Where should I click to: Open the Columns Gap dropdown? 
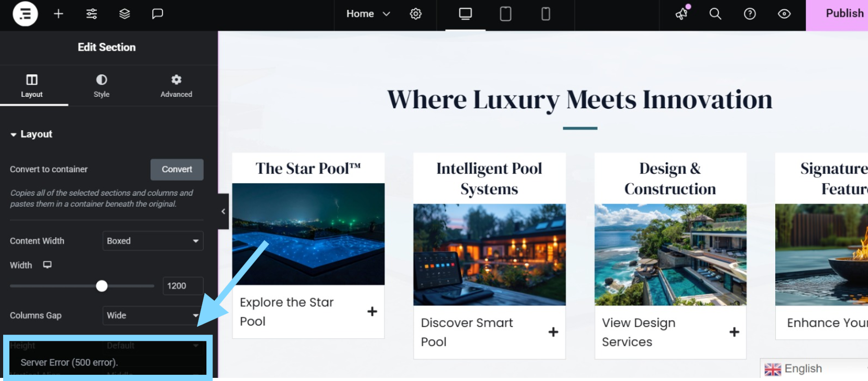tap(153, 315)
